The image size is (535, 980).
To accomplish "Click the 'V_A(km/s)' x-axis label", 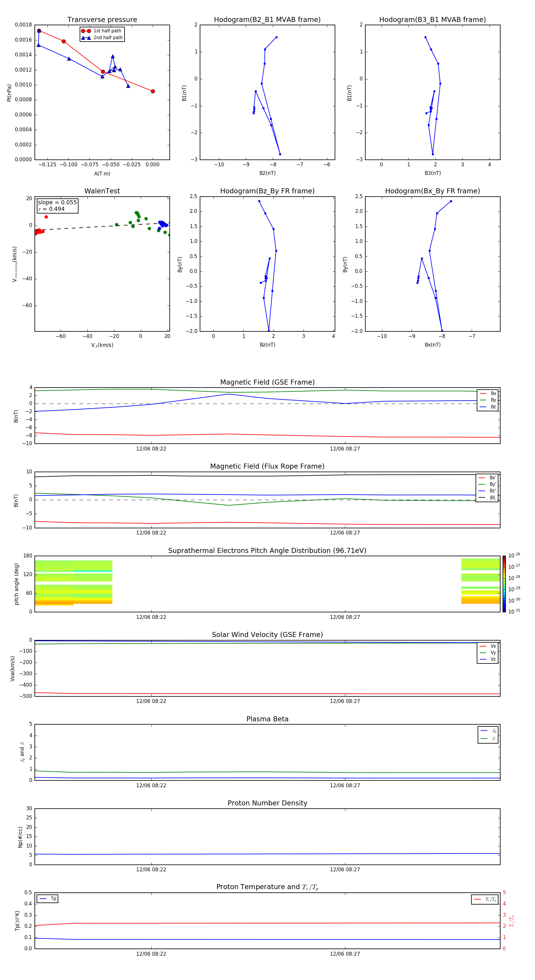I will tap(102, 345).
